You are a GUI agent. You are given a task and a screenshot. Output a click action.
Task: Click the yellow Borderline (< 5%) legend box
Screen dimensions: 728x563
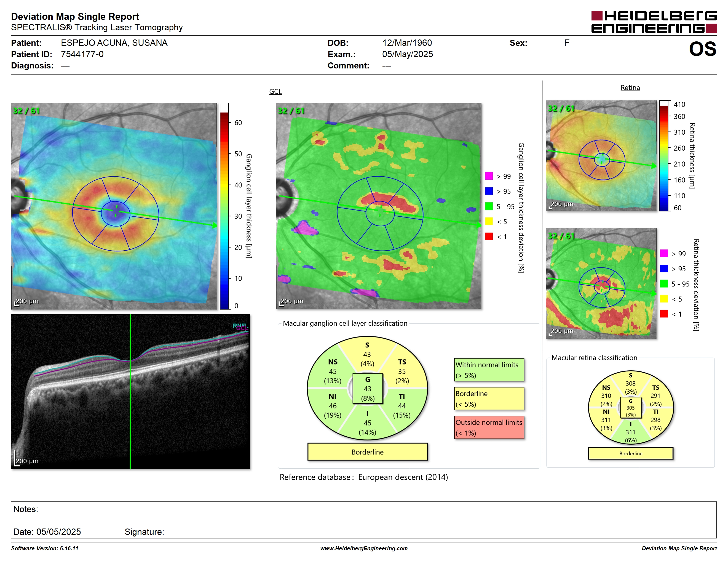489,399
